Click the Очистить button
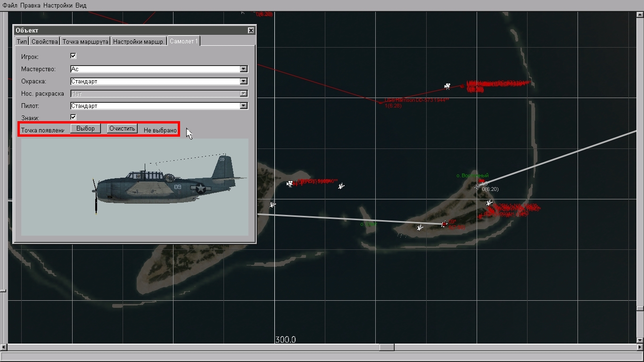Image resolution: width=644 pixels, height=362 pixels. pyautogui.click(x=122, y=129)
